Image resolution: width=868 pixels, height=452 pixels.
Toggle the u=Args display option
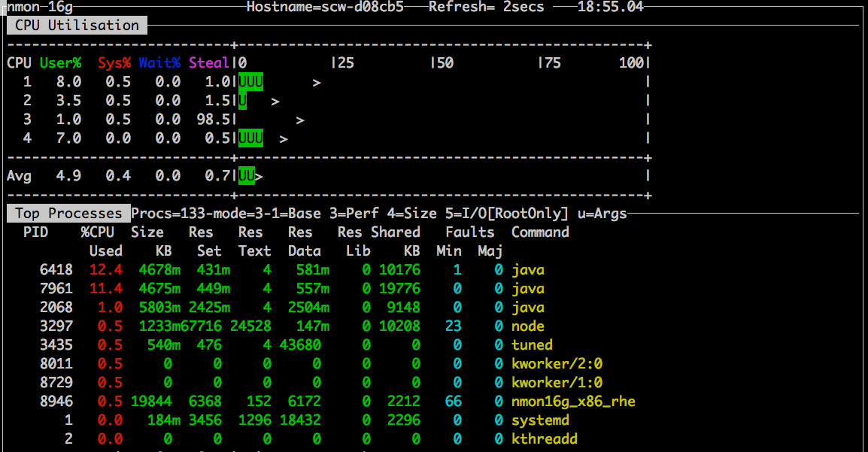tap(601, 213)
